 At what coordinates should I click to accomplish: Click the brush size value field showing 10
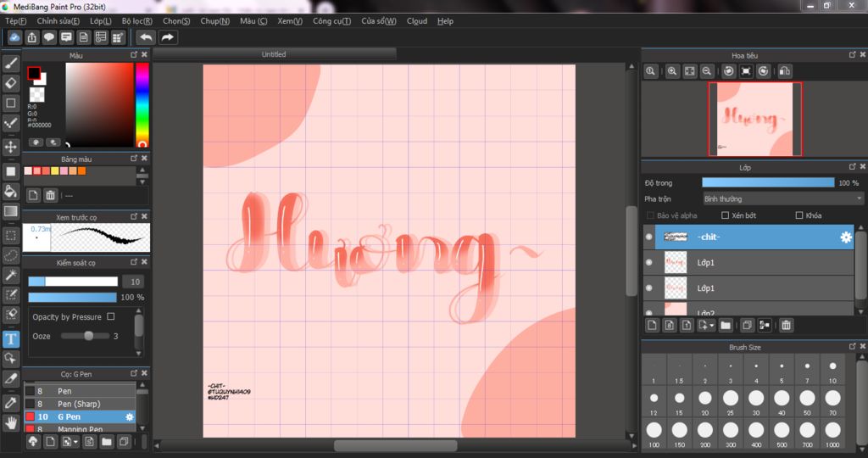tap(133, 282)
